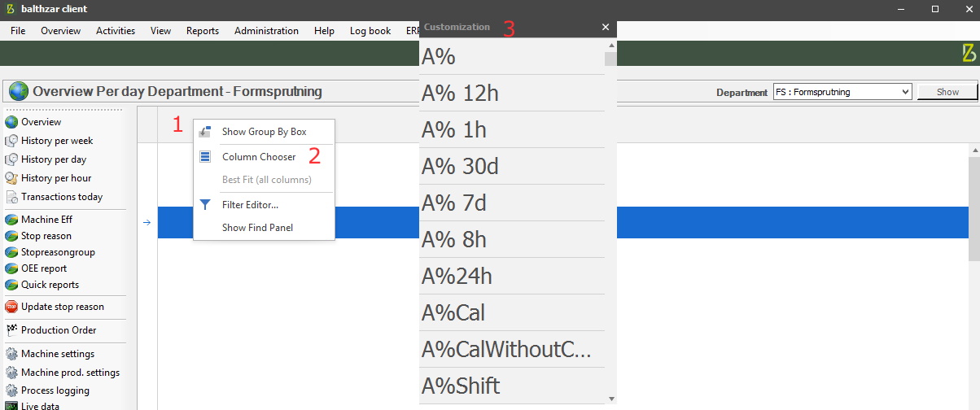Open the Department combo box
The width and height of the screenshot is (980, 410).
point(841,92)
